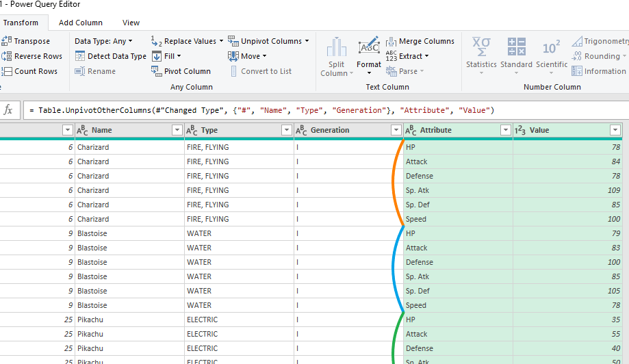Click the Standard operations icon

point(516,47)
